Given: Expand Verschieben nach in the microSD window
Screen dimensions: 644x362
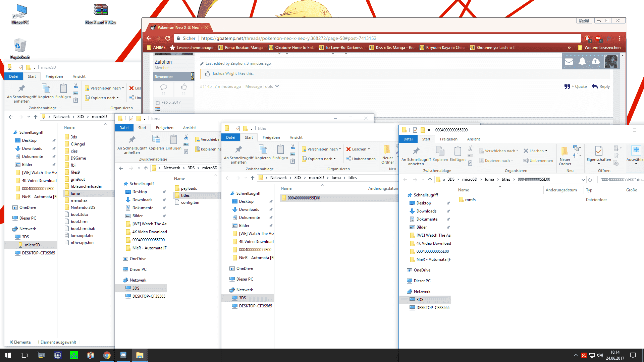Looking at the screenshot, I should click(104, 88).
